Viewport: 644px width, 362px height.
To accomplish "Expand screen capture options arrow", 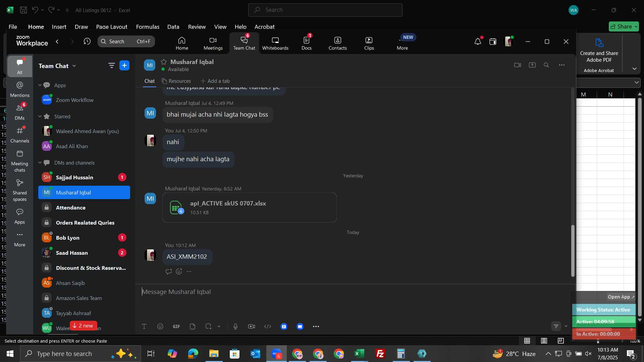I will click(x=219, y=326).
